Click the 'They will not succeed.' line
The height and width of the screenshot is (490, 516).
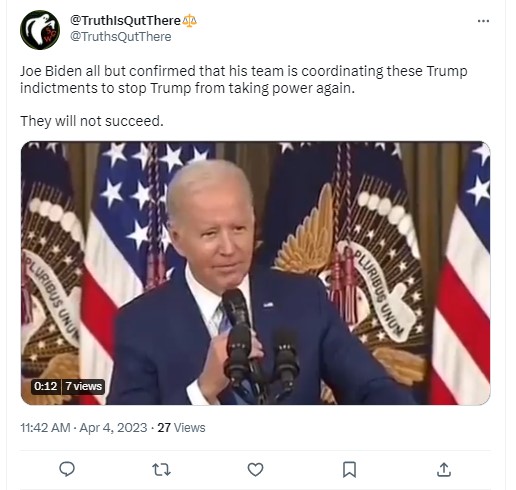[x=92, y=121]
